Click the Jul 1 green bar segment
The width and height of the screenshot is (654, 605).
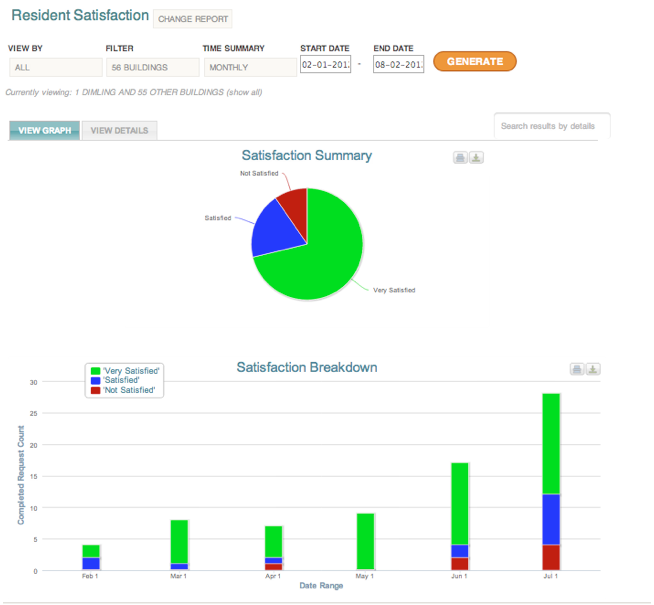[551, 444]
